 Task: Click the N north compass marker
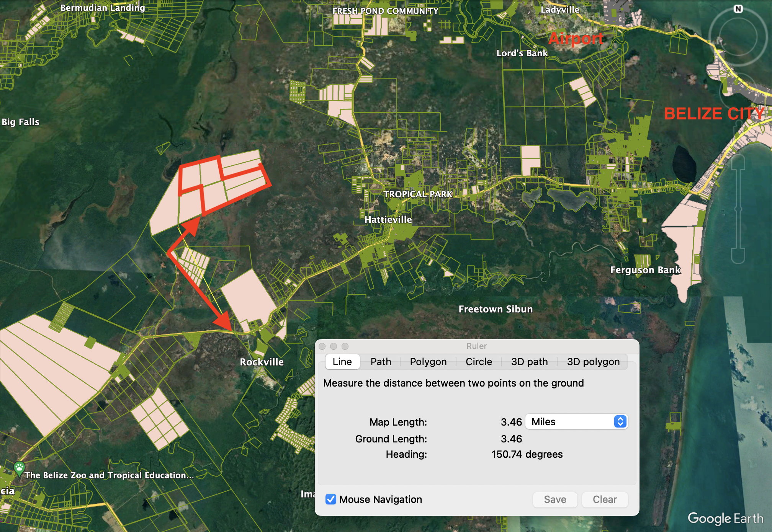coord(738,9)
